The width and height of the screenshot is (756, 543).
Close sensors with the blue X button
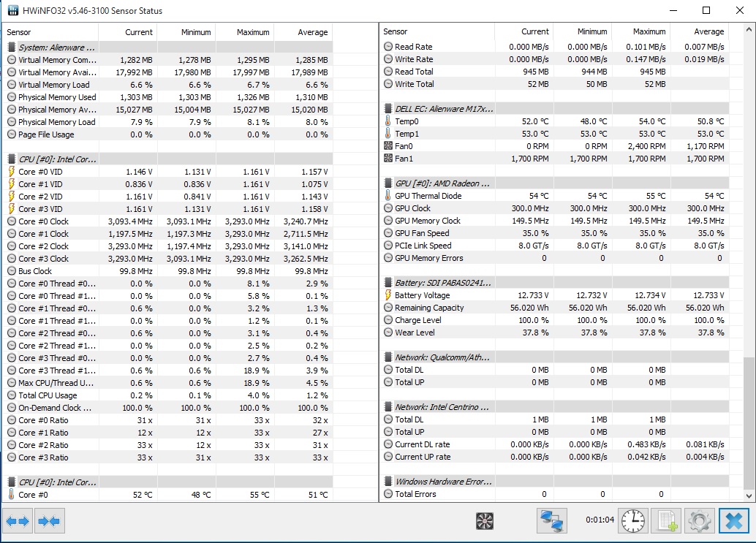[x=734, y=521]
